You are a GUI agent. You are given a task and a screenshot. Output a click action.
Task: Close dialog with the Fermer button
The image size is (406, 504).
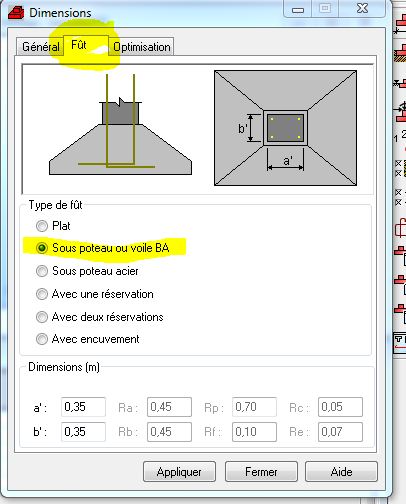[x=261, y=472]
